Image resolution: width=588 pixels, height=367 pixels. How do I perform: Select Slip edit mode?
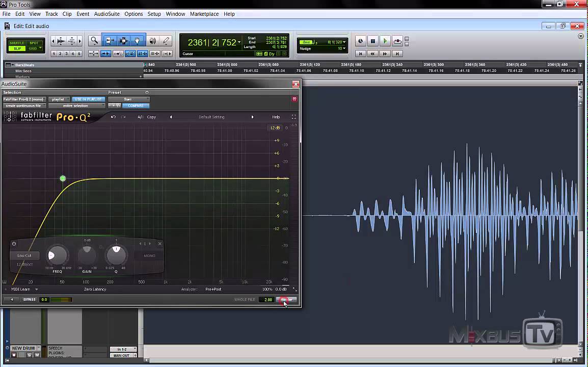point(17,48)
